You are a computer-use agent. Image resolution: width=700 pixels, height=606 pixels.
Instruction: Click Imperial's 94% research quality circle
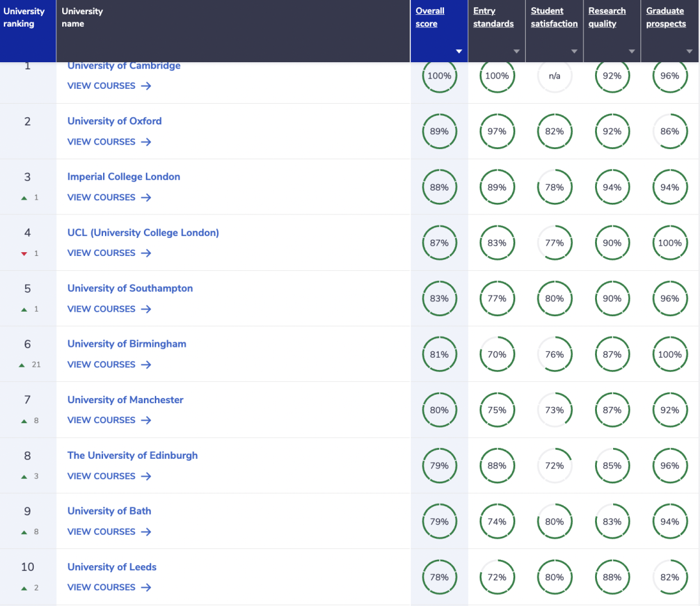coord(612,187)
